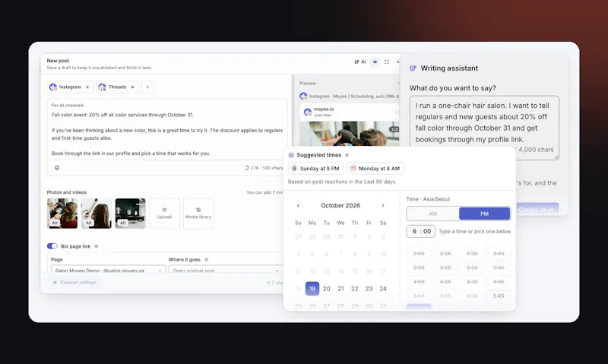
Task: Open the second photo thumbnail
Action: tap(97, 214)
